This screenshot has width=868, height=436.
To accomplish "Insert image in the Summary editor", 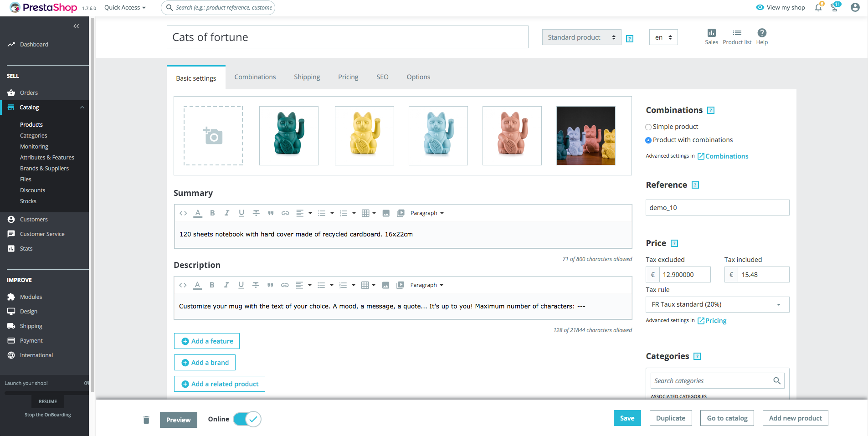I will pyautogui.click(x=386, y=213).
